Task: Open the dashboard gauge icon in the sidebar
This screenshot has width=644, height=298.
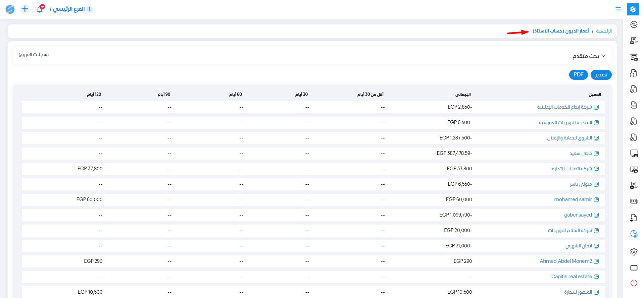Action: (x=634, y=24)
